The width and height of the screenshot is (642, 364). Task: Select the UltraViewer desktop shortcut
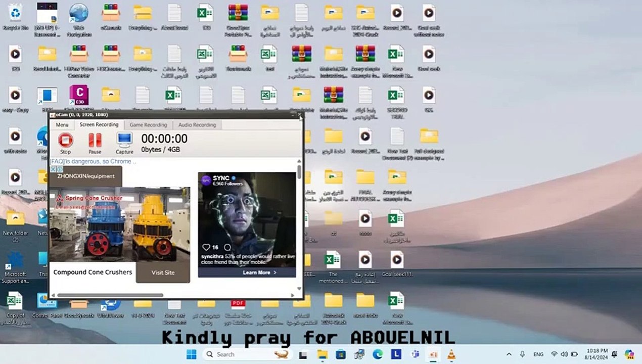tap(110, 306)
